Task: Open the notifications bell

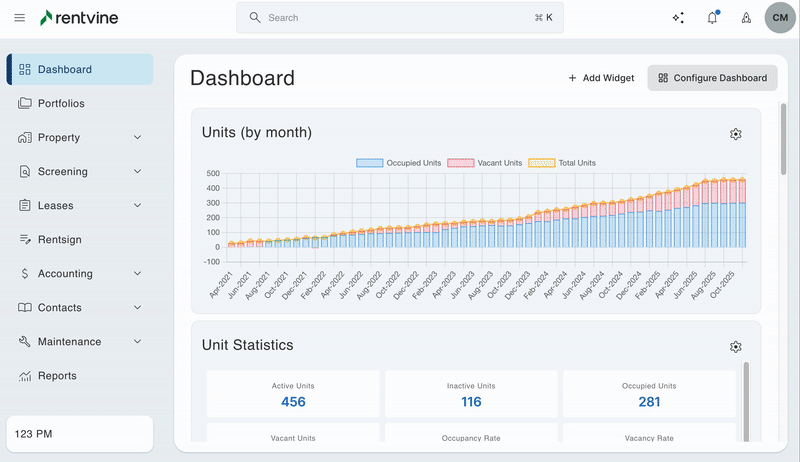Action: click(712, 18)
